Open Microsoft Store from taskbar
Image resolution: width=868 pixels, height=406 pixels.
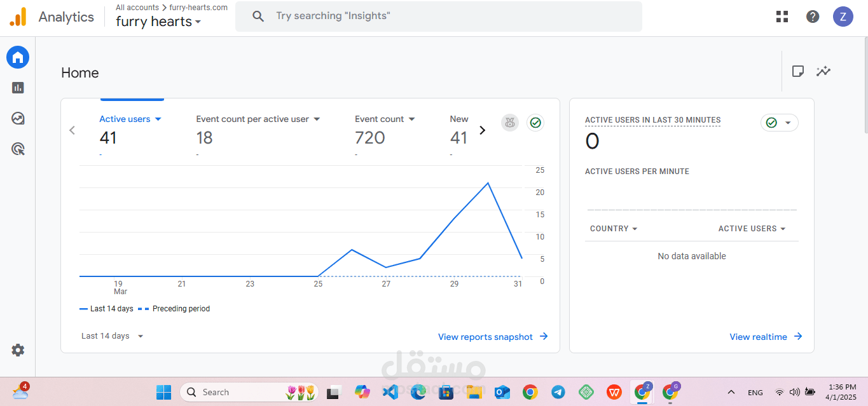point(446,393)
